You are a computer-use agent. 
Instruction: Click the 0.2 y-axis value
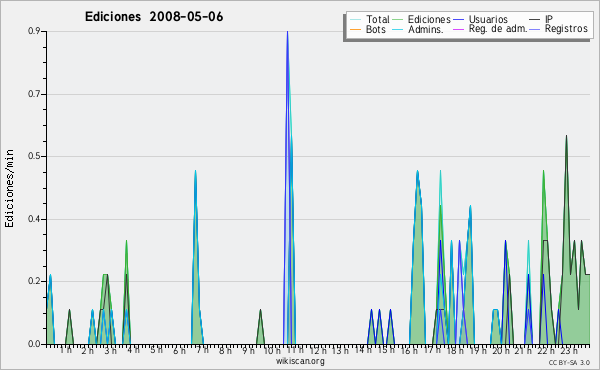tap(34, 281)
